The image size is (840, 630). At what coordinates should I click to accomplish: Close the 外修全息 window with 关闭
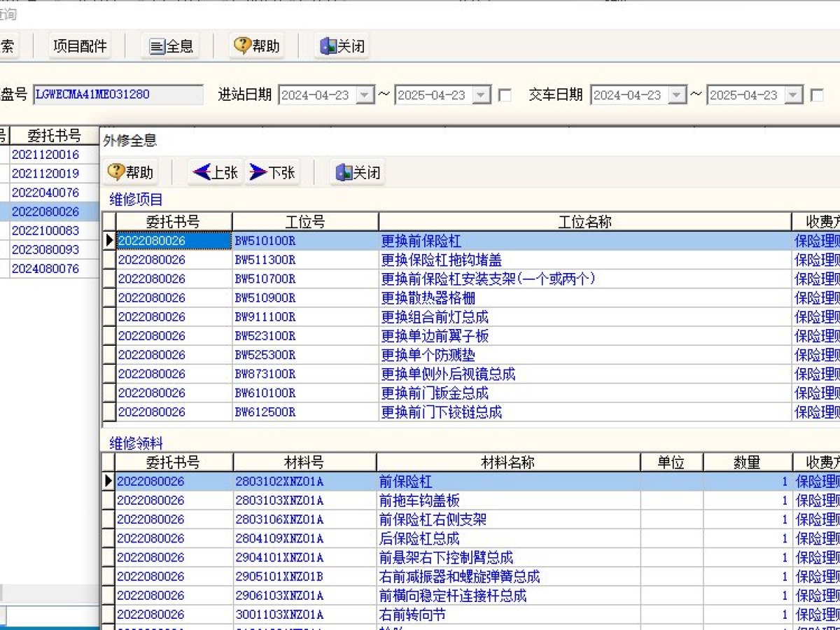coord(358,172)
